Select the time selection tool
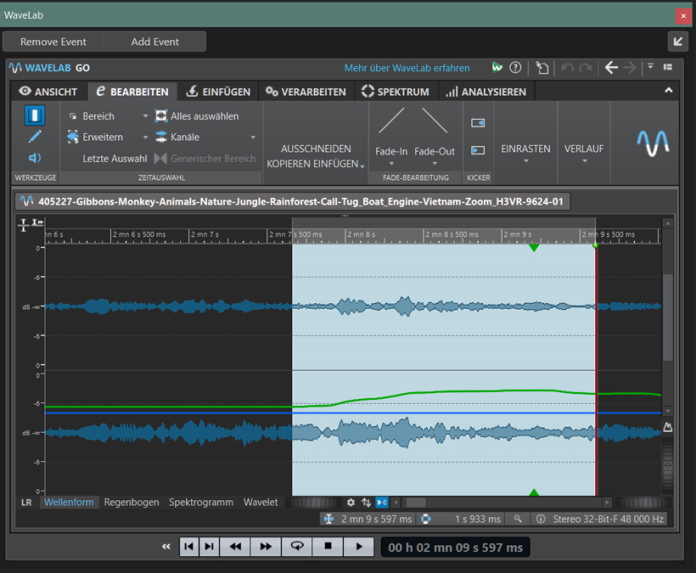This screenshot has width=696, height=573. point(35,115)
